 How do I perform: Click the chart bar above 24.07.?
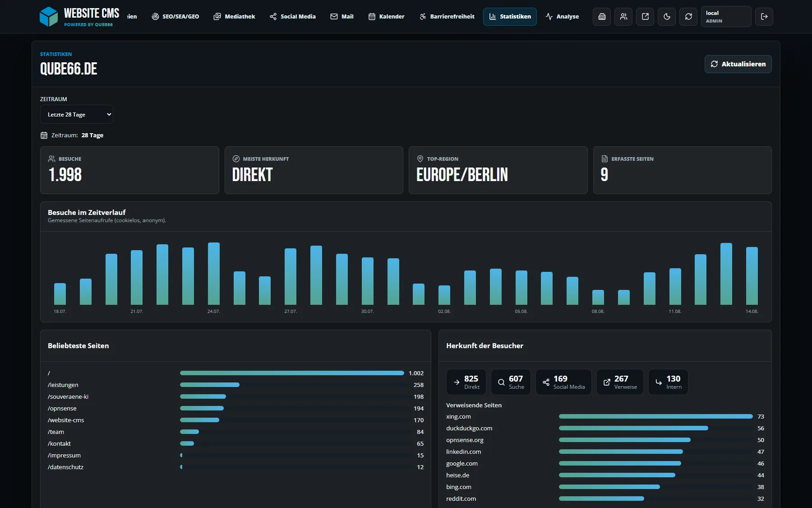pyautogui.click(x=214, y=274)
